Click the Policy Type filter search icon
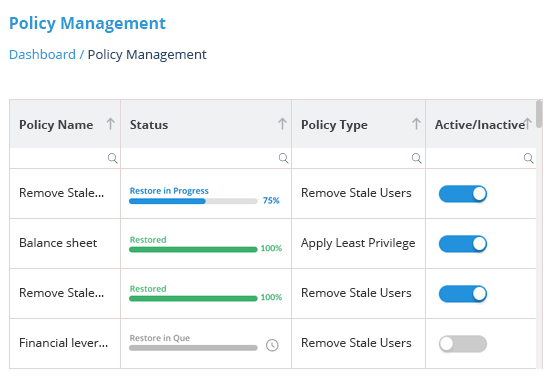 tap(417, 158)
